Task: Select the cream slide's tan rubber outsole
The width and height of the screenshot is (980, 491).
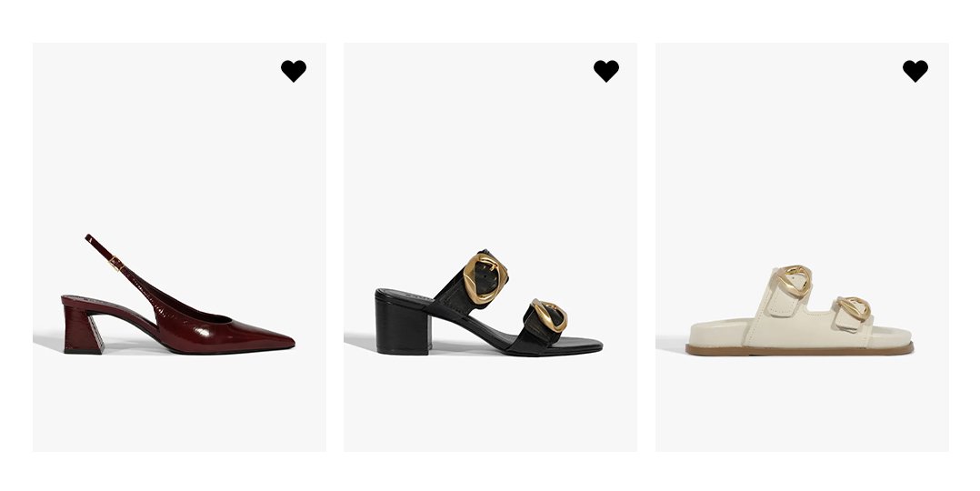Action: coord(799,350)
